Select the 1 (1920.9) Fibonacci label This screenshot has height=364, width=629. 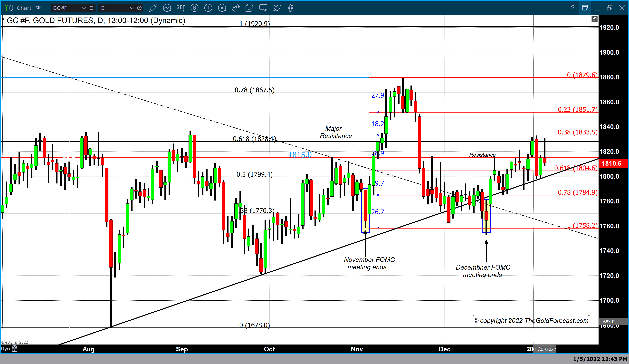[254, 24]
